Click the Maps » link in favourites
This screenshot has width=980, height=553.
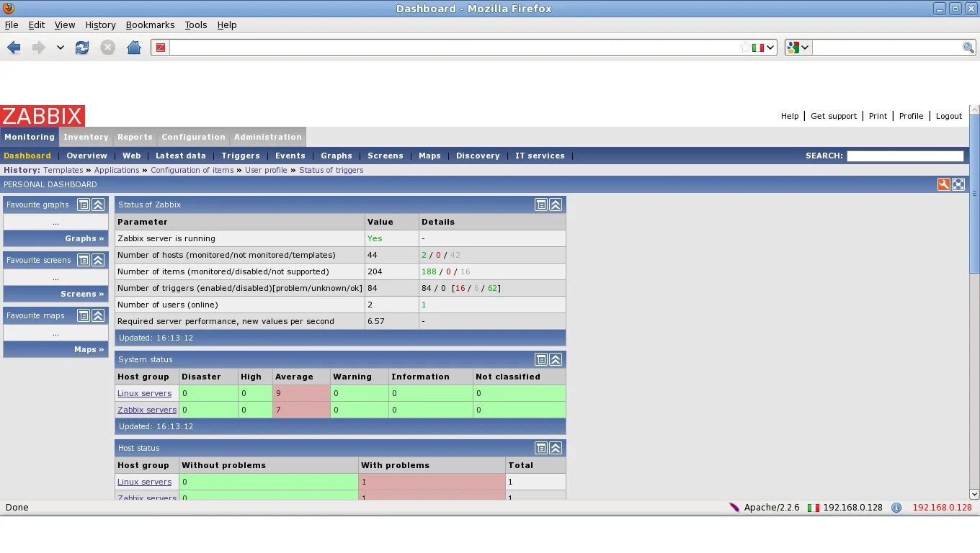click(x=89, y=349)
